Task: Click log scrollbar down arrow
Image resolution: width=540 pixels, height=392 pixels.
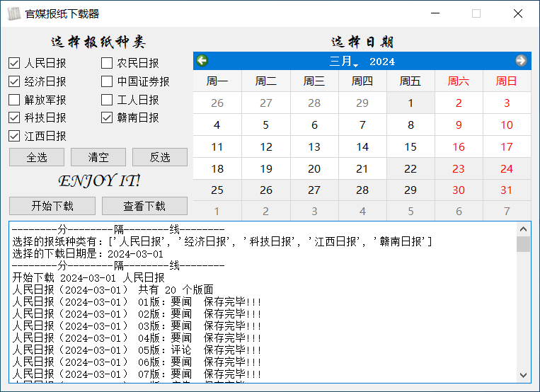Action: 523,375
